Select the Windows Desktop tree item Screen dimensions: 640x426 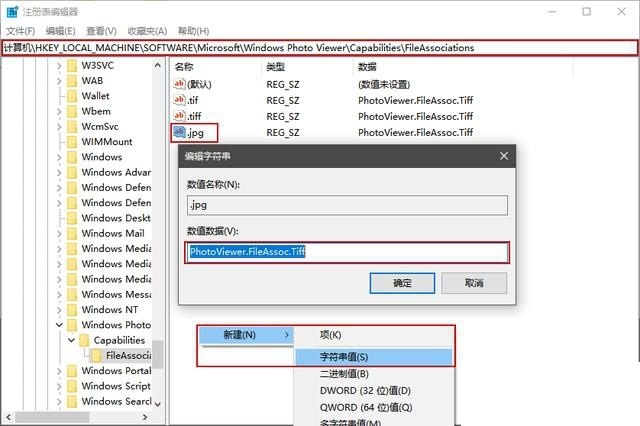pyautogui.click(x=116, y=218)
